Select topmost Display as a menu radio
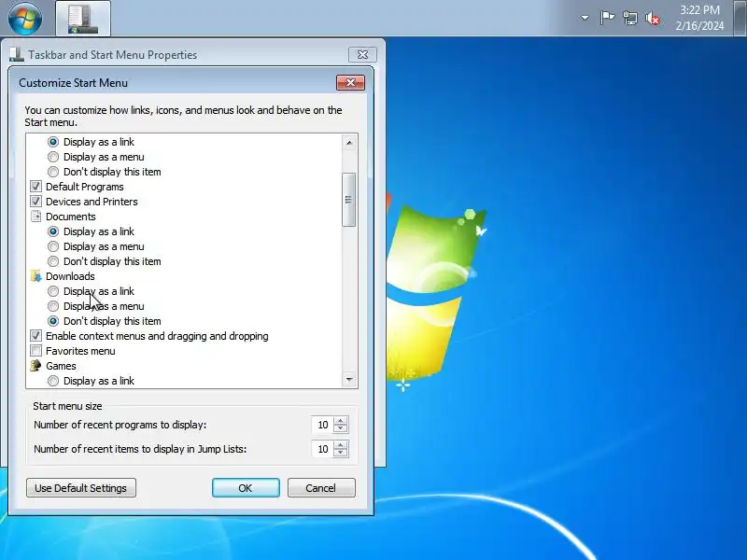 coord(53,157)
